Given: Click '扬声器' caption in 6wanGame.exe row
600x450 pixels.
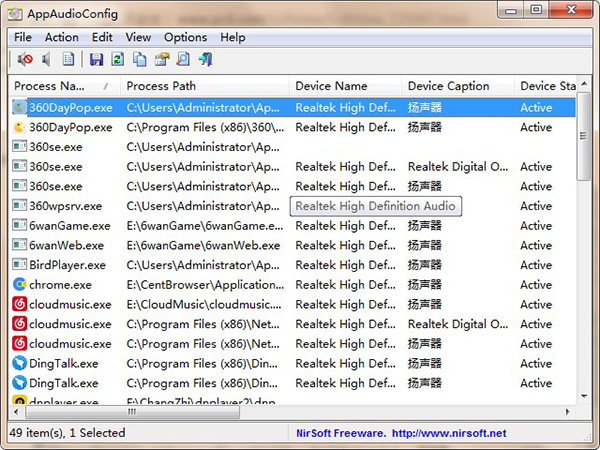Looking at the screenshot, I should [425, 226].
